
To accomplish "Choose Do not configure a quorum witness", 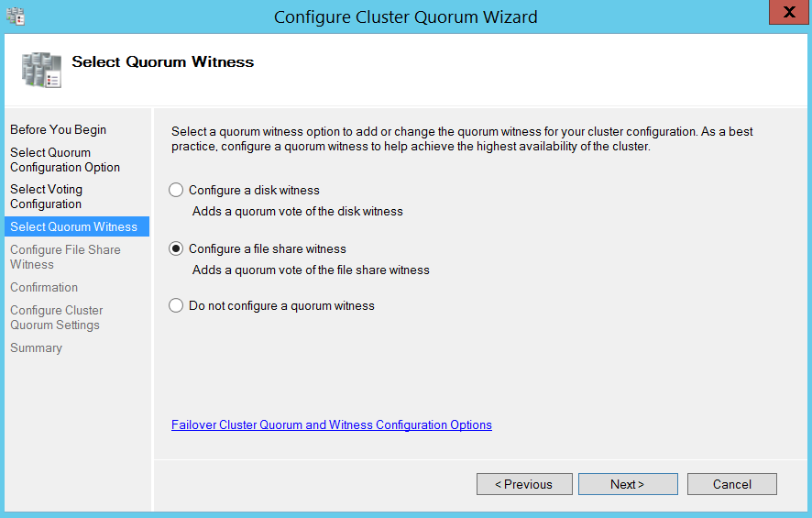I will point(176,306).
